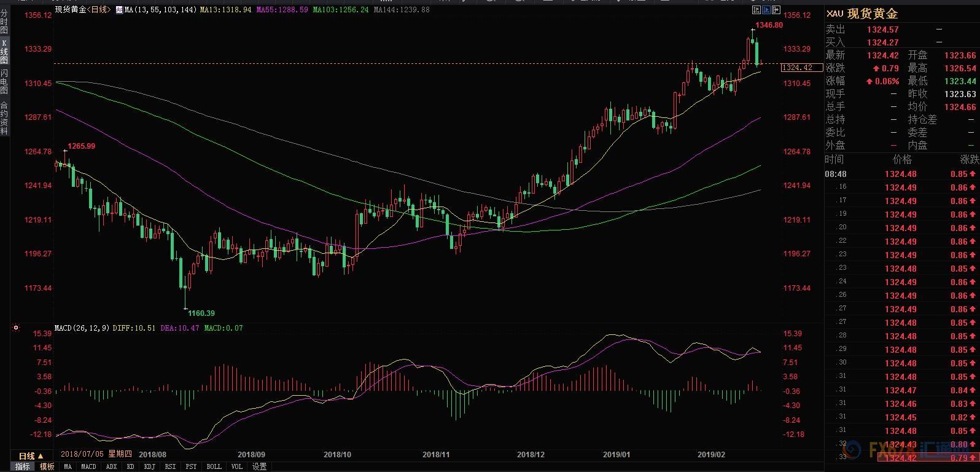Screen dimensions: 980x472
Task: Click the 08:48 tick row
Action: (902, 174)
